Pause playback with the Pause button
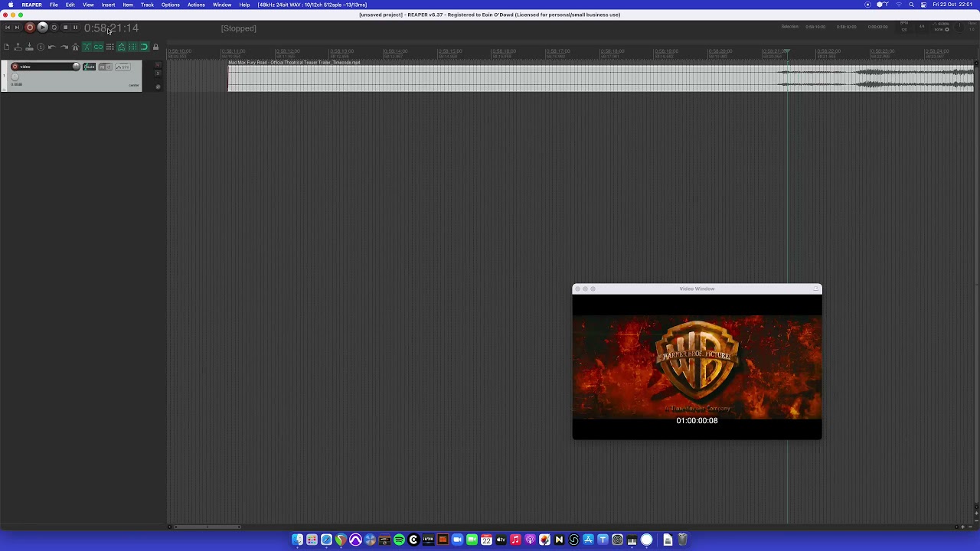 (x=75, y=28)
